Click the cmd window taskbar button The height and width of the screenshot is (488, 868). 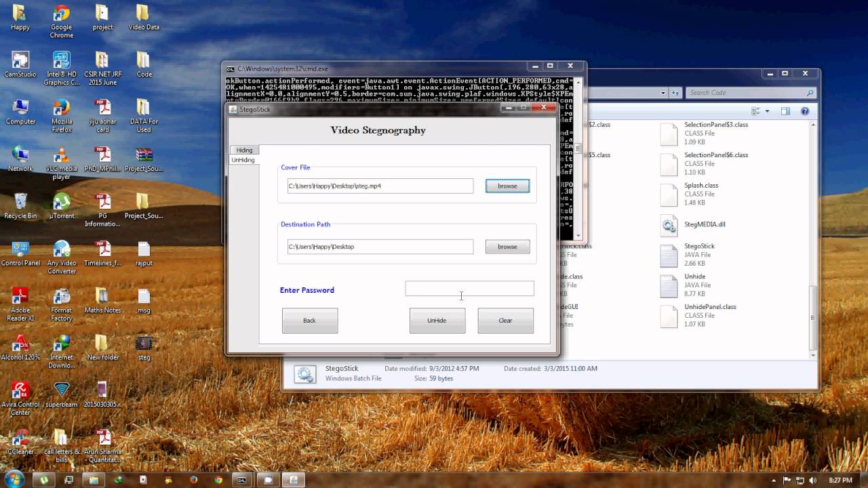pos(242,480)
